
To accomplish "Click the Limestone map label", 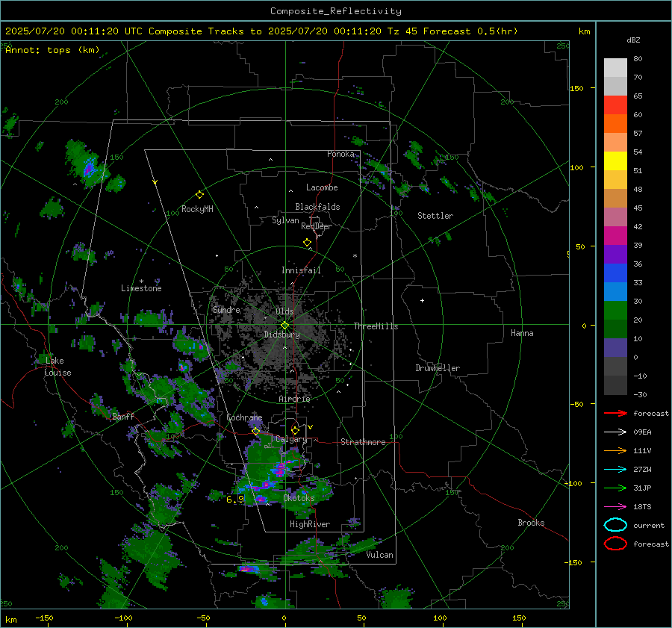I will click(141, 288).
